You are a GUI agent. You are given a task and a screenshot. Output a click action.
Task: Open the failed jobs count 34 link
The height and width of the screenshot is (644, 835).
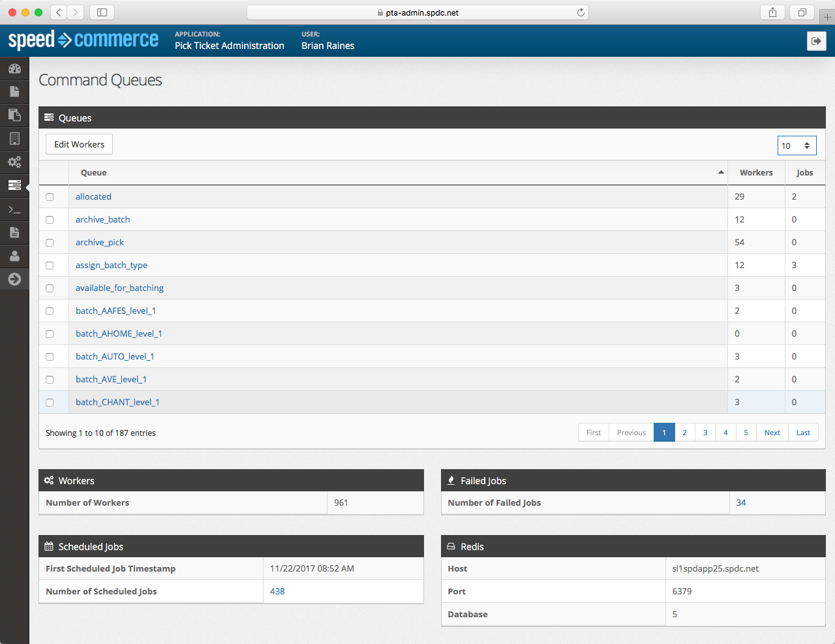741,502
